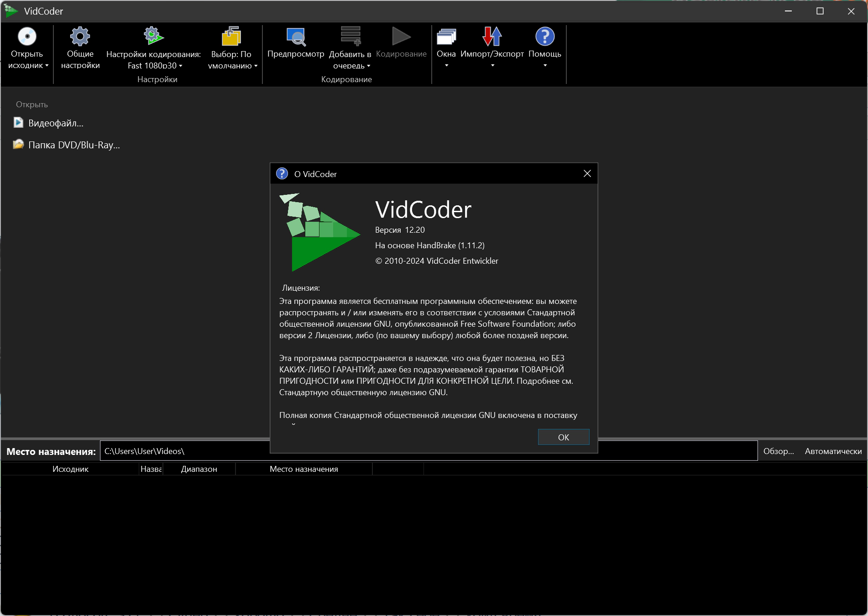
Task: Click the 'Лицензия:' label
Action: (301, 288)
